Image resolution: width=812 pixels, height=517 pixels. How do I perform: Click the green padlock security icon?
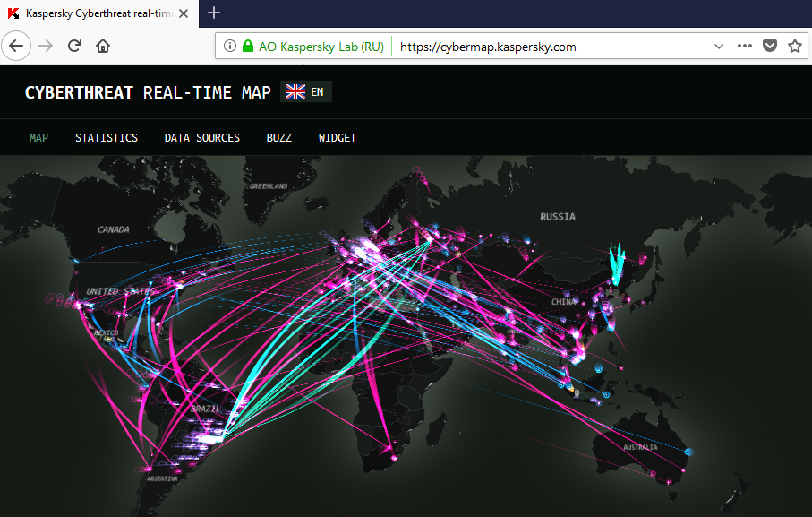coord(248,47)
